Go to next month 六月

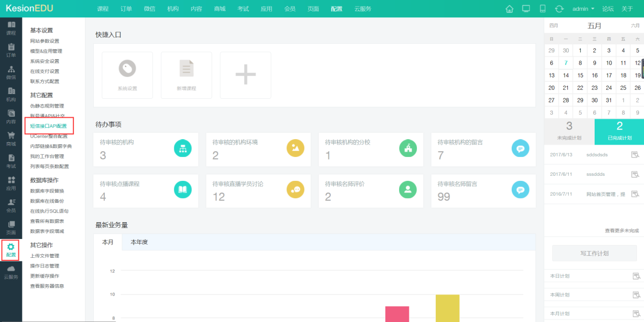635,25
